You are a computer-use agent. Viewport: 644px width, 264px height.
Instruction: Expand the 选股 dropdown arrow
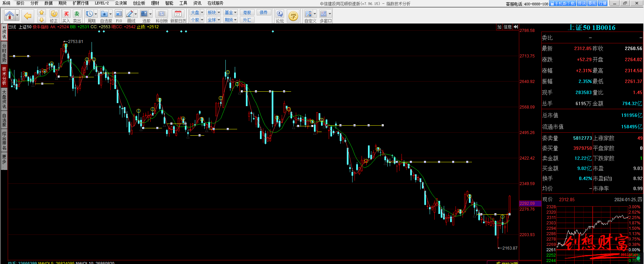150,14
